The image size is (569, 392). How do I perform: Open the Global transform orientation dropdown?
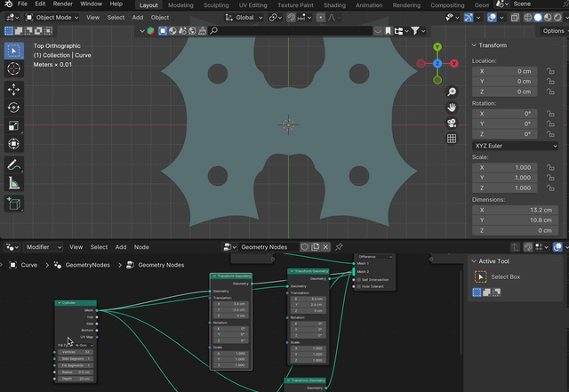[x=244, y=18]
